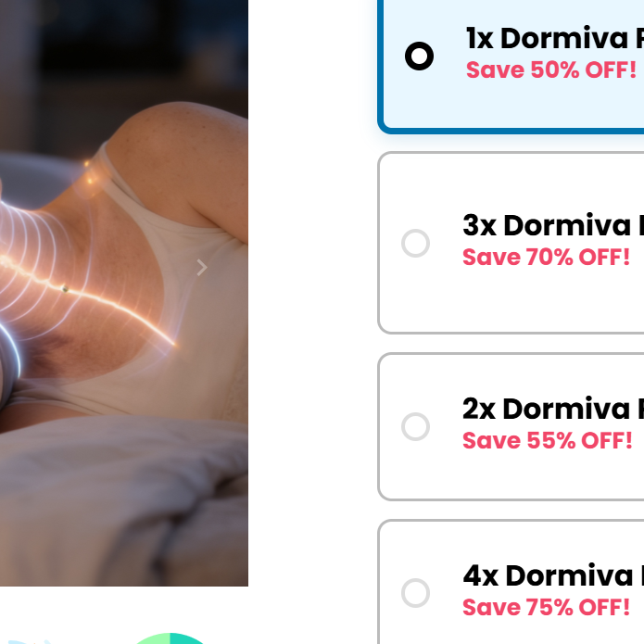Click the Save 75% OFF label
Screen dimensions: 644x644
pyautogui.click(x=547, y=607)
